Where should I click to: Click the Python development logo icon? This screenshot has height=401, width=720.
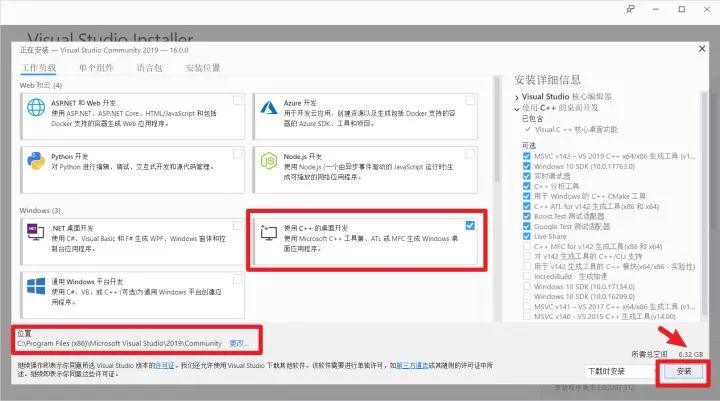[x=36, y=161]
